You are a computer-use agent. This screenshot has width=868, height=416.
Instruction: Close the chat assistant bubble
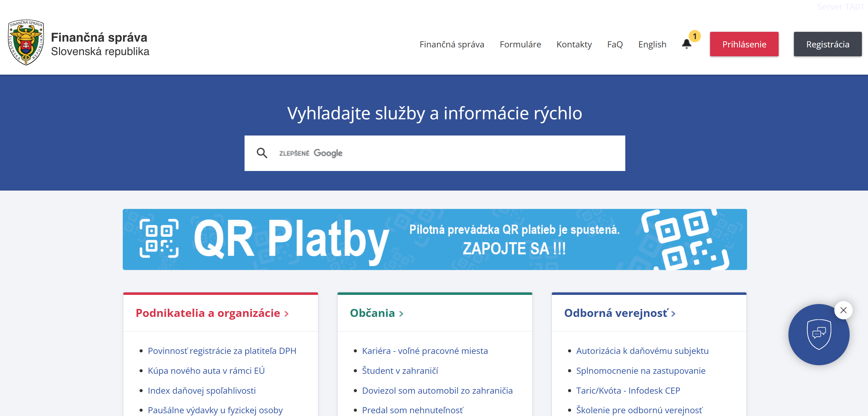pos(843,310)
